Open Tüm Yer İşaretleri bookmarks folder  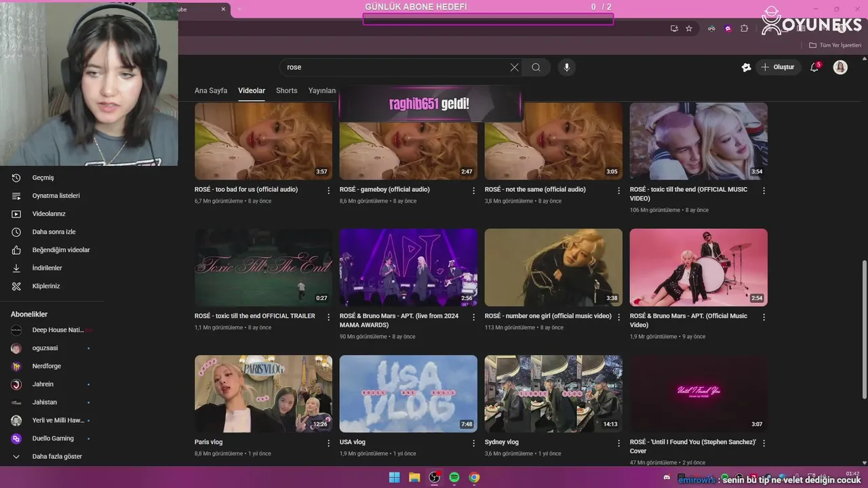(x=835, y=45)
